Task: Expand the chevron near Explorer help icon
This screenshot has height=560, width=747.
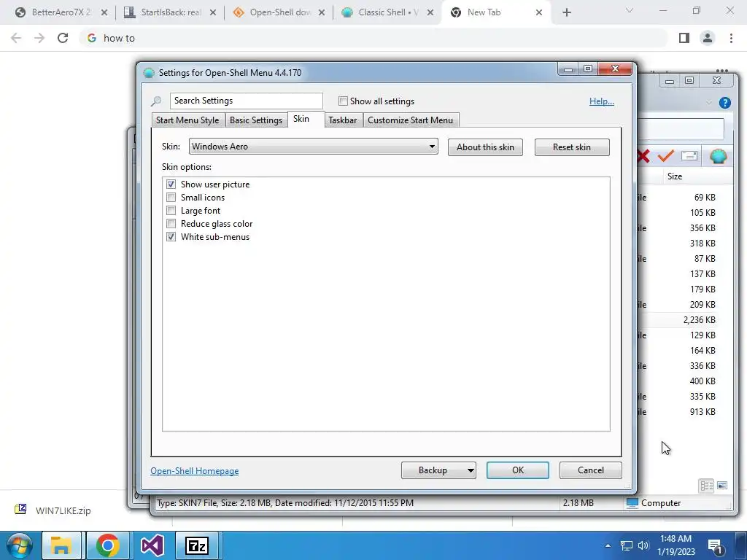Action: (x=709, y=103)
